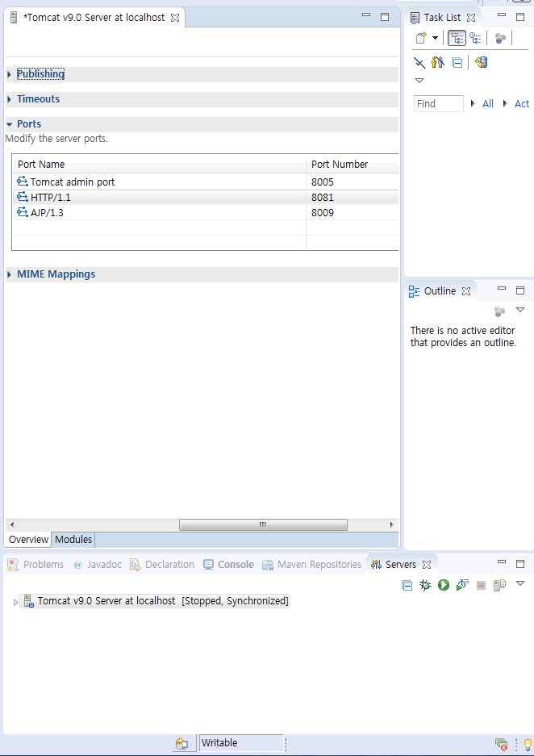Click port number 8081 cell
This screenshot has height=756, width=534.
pyautogui.click(x=323, y=197)
